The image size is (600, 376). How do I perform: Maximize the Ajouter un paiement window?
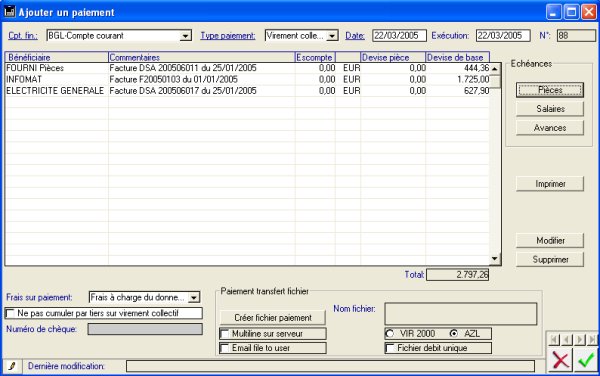point(571,12)
